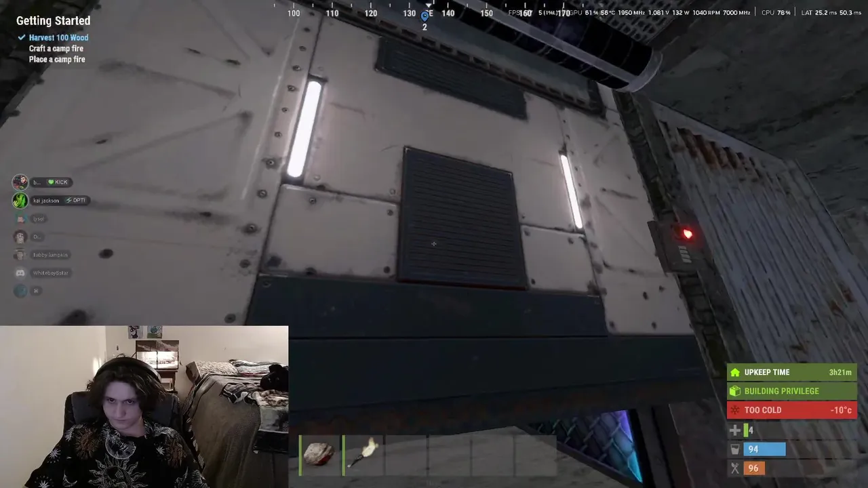Select the empty third hotbar slot
The image size is (868, 488).
pyautogui.click(x=407, y=455)
